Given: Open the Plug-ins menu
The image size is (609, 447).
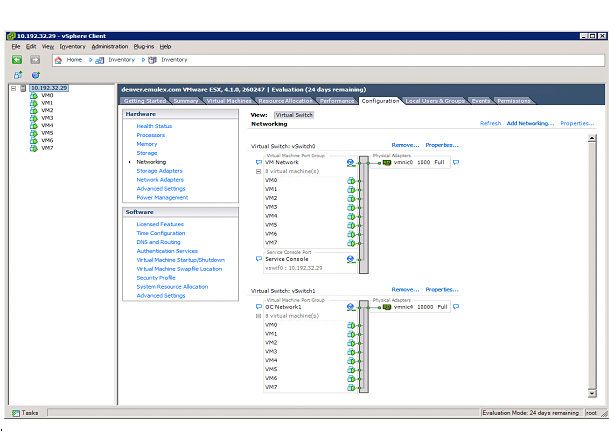Looking at the screenshot, I should (x=144, y=47).
